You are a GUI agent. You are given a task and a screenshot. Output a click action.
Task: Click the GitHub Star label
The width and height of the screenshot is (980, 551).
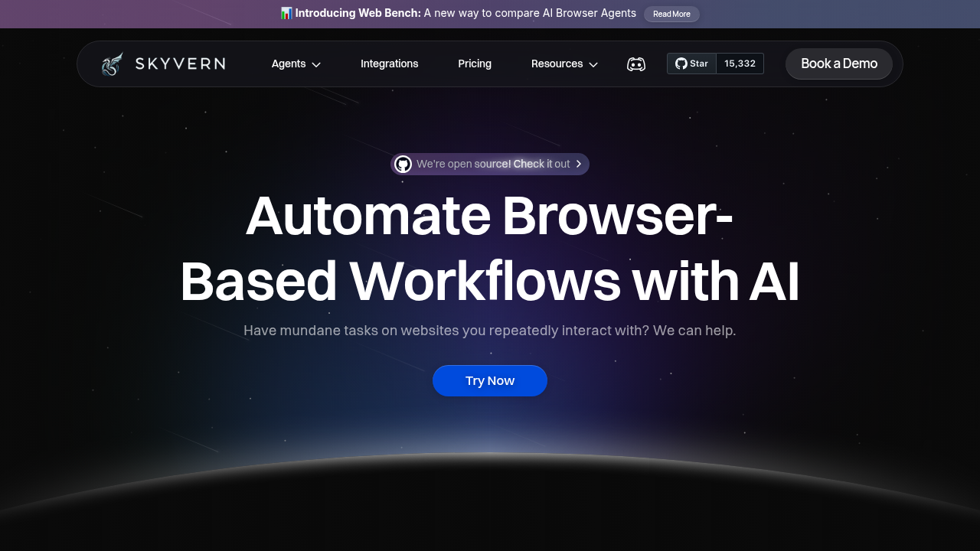698,64
